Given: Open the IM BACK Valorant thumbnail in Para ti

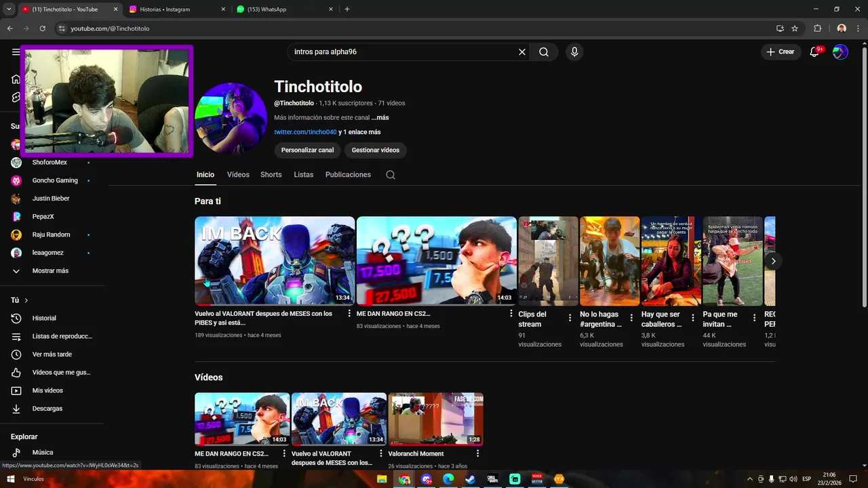Looking at the screenshot, I should click(275, 261).
